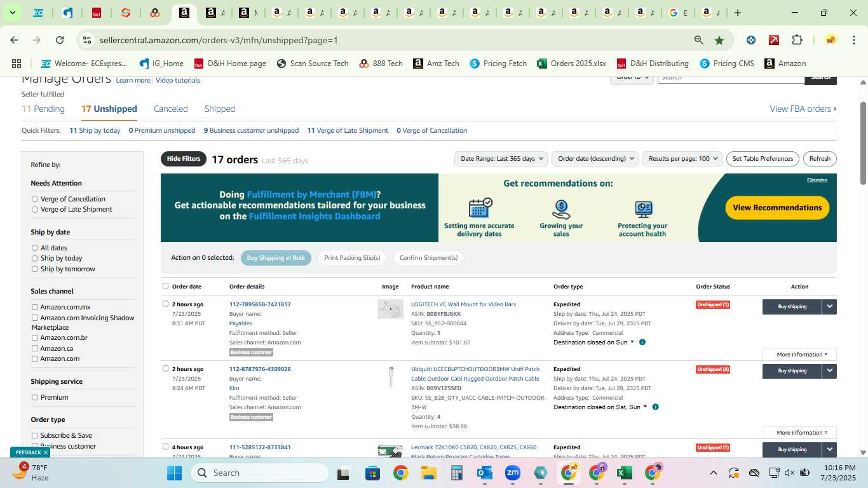Viewport: 868px width, 488px height.
Task: Check order 112-7895658-7421817 row checkbox
Action: (166, 304)
